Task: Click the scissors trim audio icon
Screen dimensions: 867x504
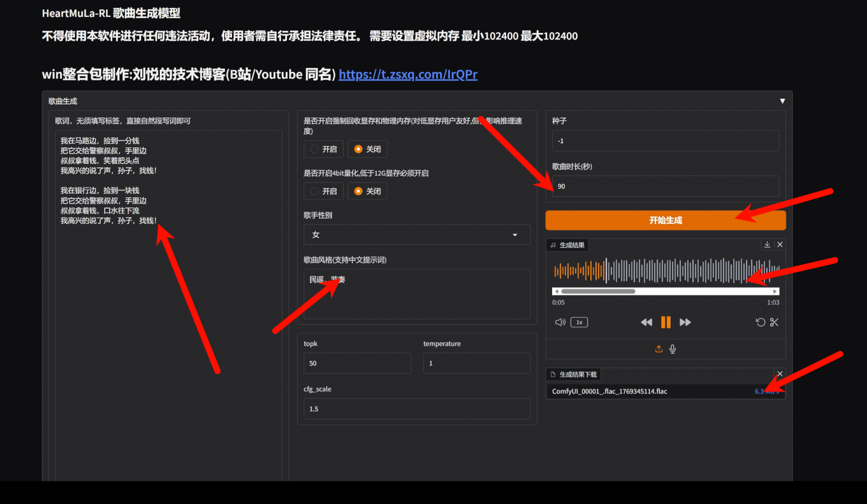Action: pyautogui.click(x=774, y=323)
